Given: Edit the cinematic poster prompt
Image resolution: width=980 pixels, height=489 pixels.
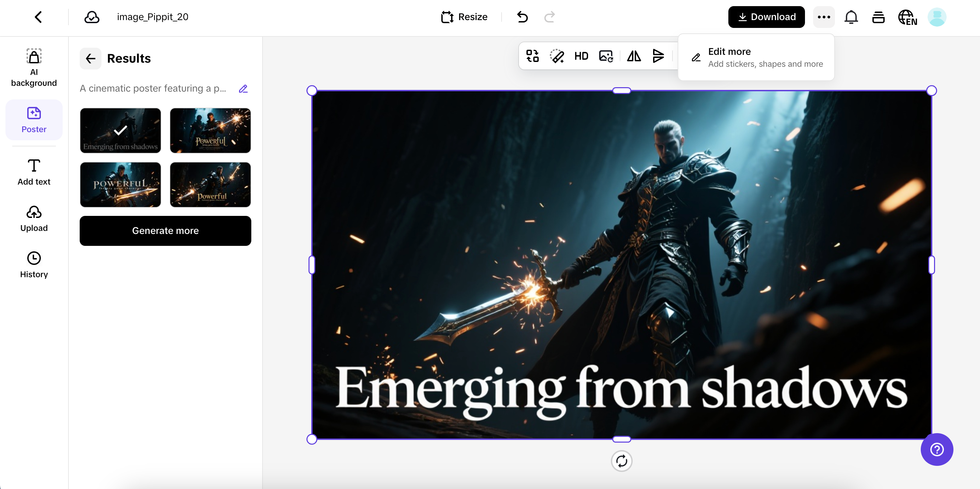Looking at the screenshot, I should click(x=243, y=89).
